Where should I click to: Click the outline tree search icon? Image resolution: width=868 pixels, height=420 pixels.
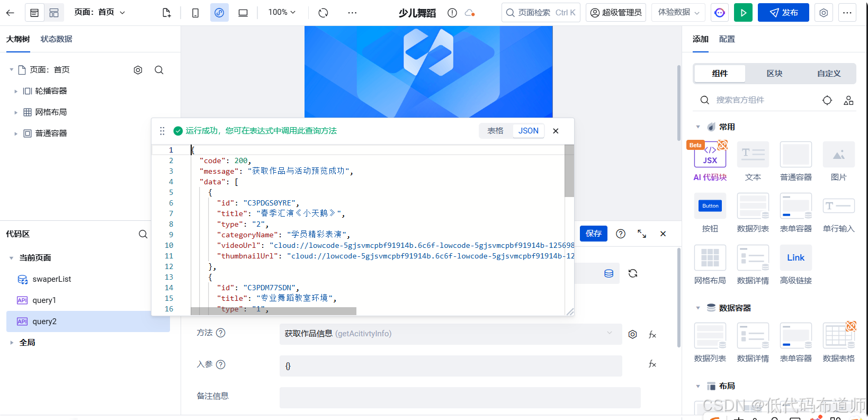coord(159,70)
